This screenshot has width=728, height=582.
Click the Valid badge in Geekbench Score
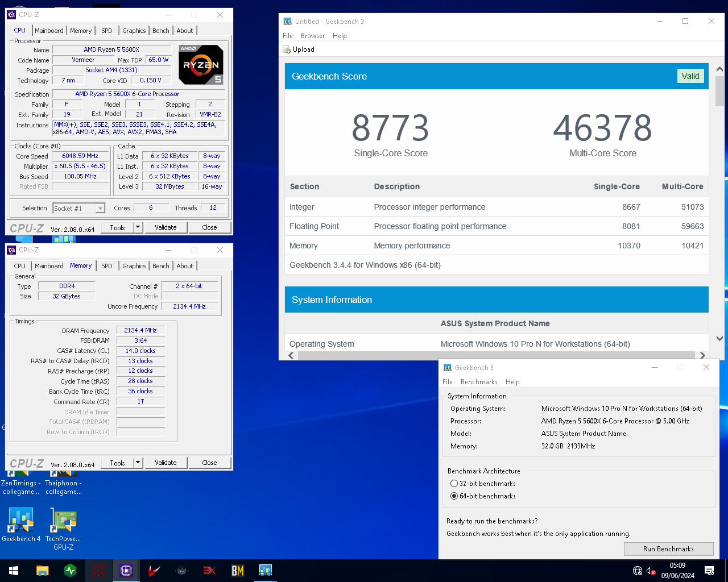click(x=690, y=76)
